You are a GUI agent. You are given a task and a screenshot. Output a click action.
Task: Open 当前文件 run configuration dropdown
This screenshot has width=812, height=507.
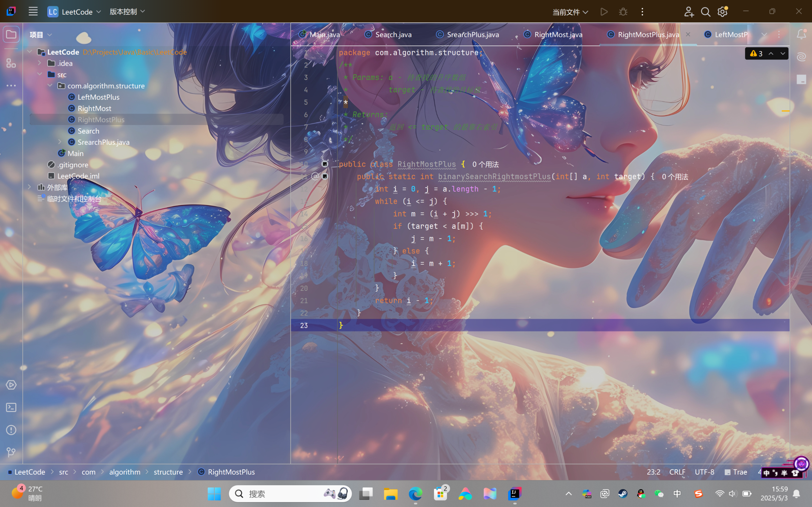pos(570,12)
